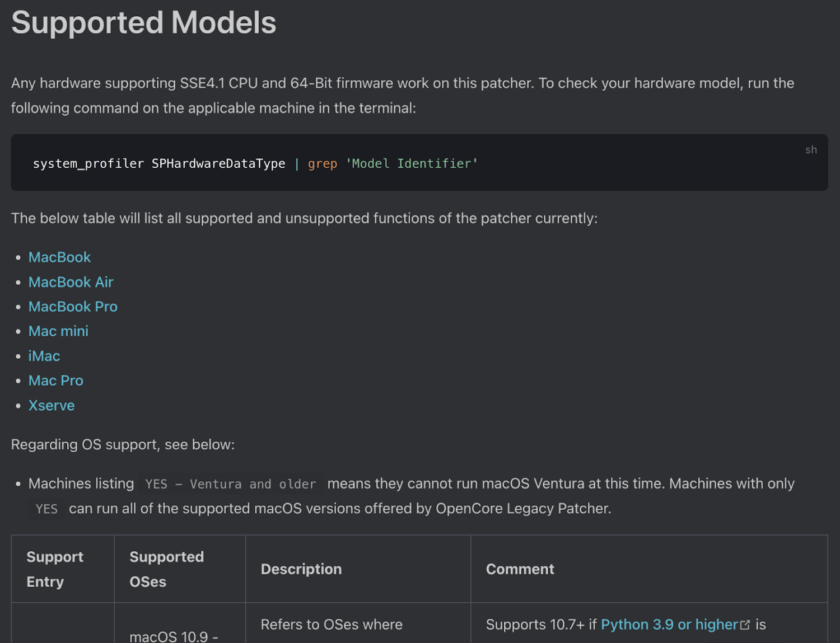This screenshot has width=840, height=643.
Task: Click the 'YES – Ventura and older' code label
Action: pyautogui.click(x=231, y=484)
